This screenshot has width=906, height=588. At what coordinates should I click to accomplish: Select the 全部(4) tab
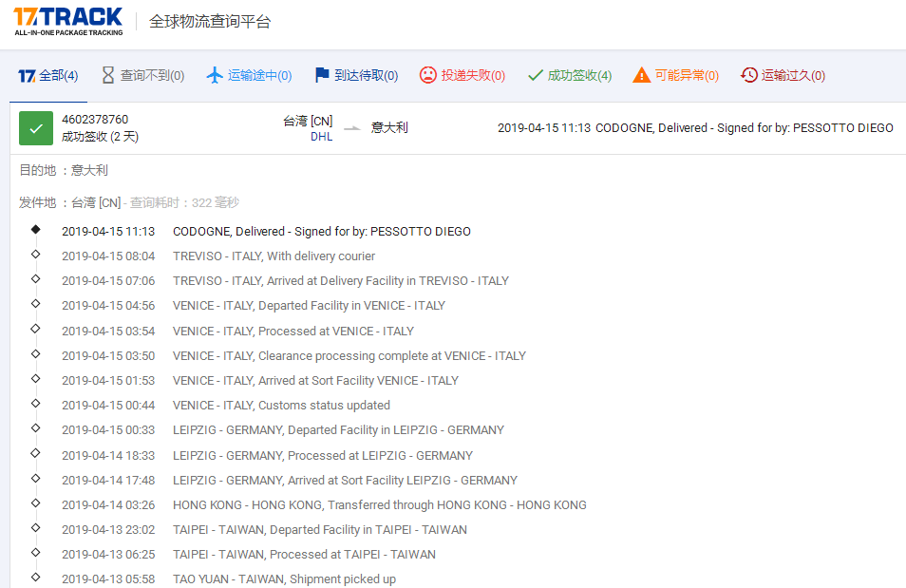pyautogui.click(x=47, y=75)
